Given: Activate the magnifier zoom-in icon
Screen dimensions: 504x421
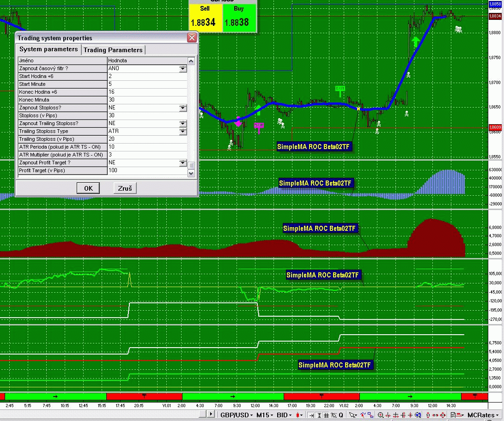Looking at the screenshot, I should [380, 415].
